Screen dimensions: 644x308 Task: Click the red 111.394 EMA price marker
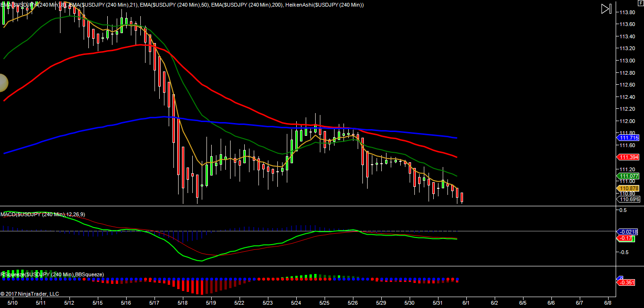[628, 157]
